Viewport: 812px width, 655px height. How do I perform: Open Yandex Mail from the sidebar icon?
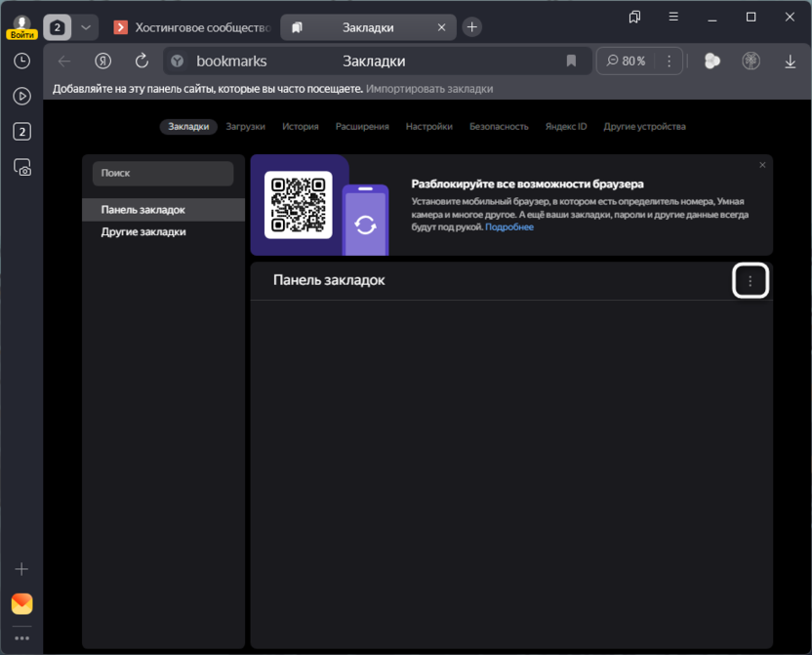(x=21, y=603)
